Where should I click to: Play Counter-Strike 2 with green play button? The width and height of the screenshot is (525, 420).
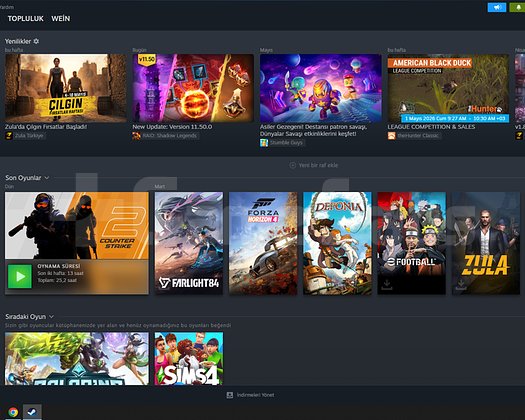tap(20, 276)
